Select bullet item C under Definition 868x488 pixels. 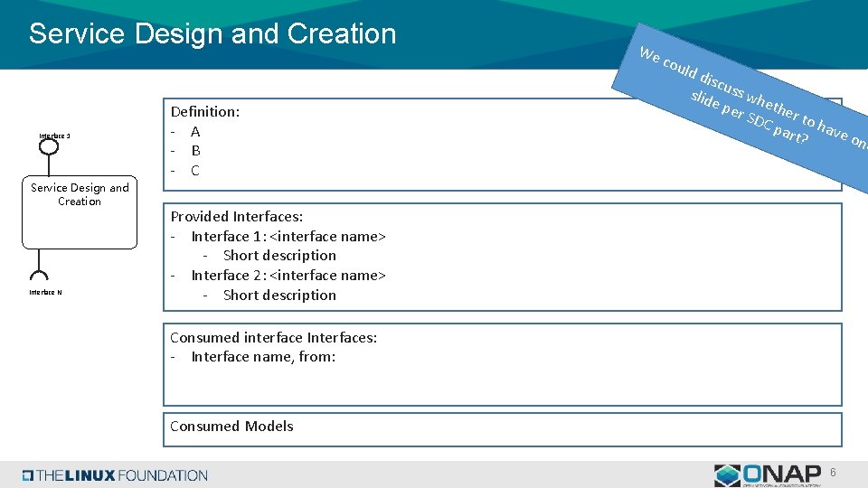(x=195, y=171)
